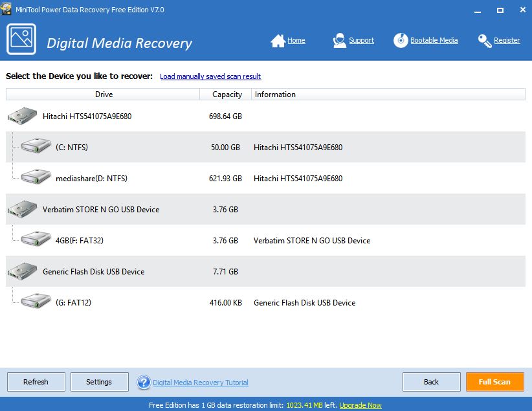Open the Settings button
Viewport: 532px width, 411px height.
(x=99, y=382)
